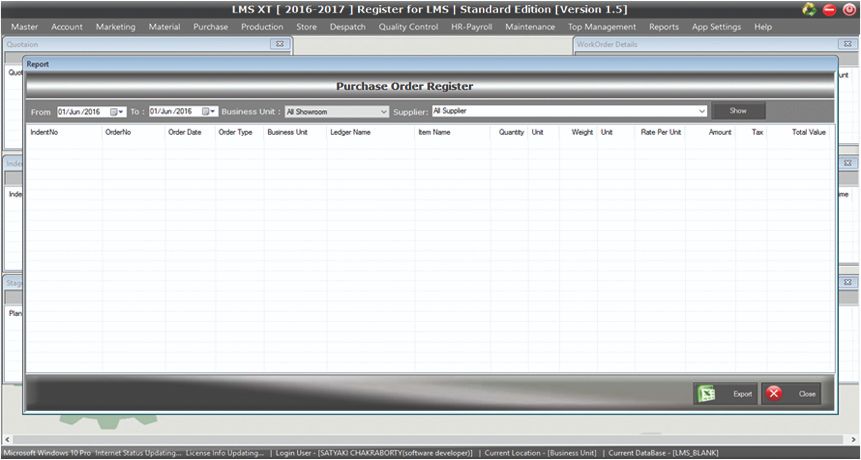Click the Login User status bar entry
This screenshot has width=861, height=460.
[x=374, y=453]
